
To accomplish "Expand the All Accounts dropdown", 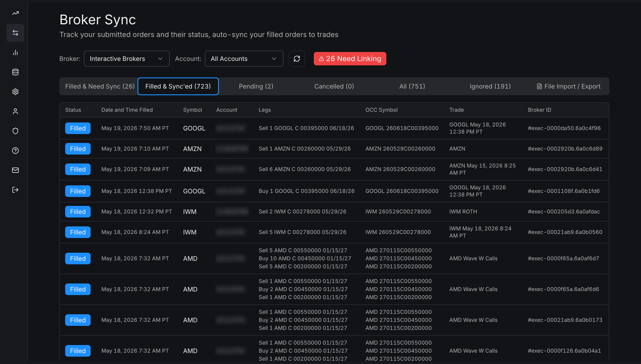I will (x=244, y=59).
